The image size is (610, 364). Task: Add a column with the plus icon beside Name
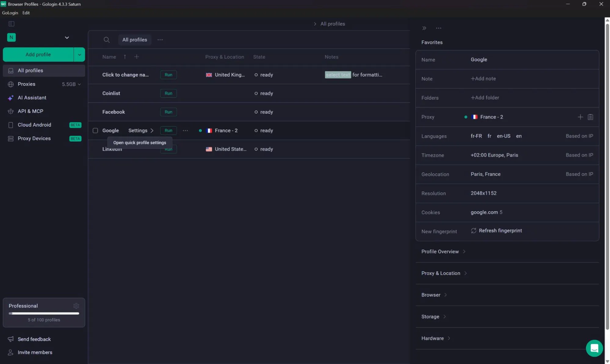click(x=137, y=57)
